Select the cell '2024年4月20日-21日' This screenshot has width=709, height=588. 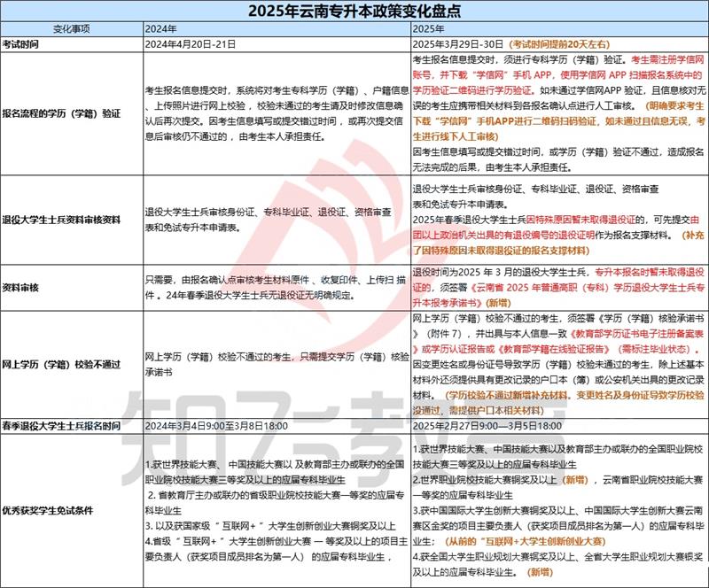(277, 44)
